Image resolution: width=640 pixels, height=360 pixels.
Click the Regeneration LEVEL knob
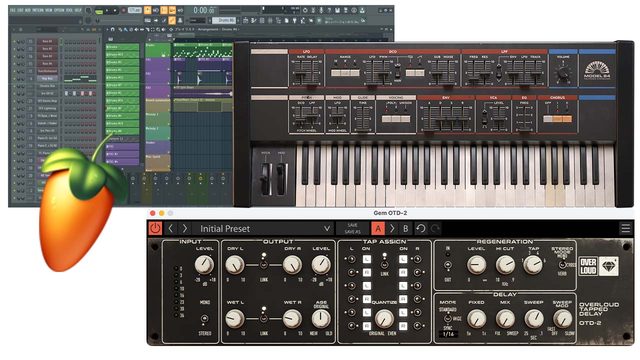tap(476, 265)
